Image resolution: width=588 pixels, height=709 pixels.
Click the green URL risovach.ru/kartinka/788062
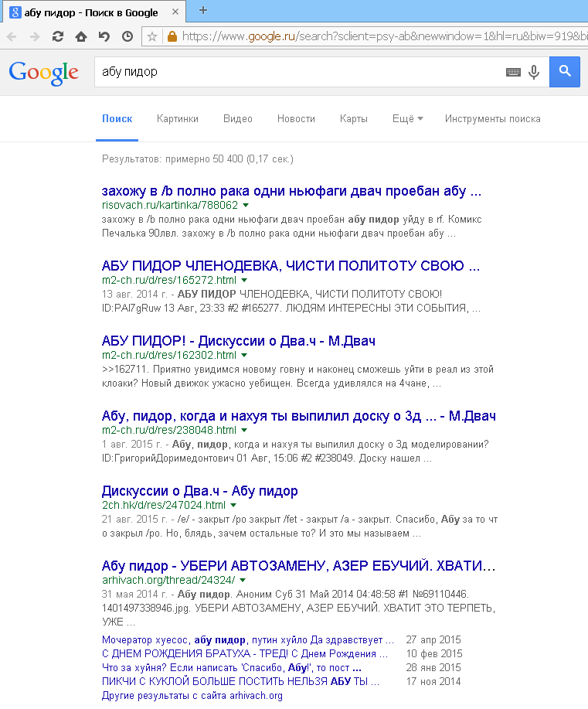pyautogui.click(x=170, y=206)
